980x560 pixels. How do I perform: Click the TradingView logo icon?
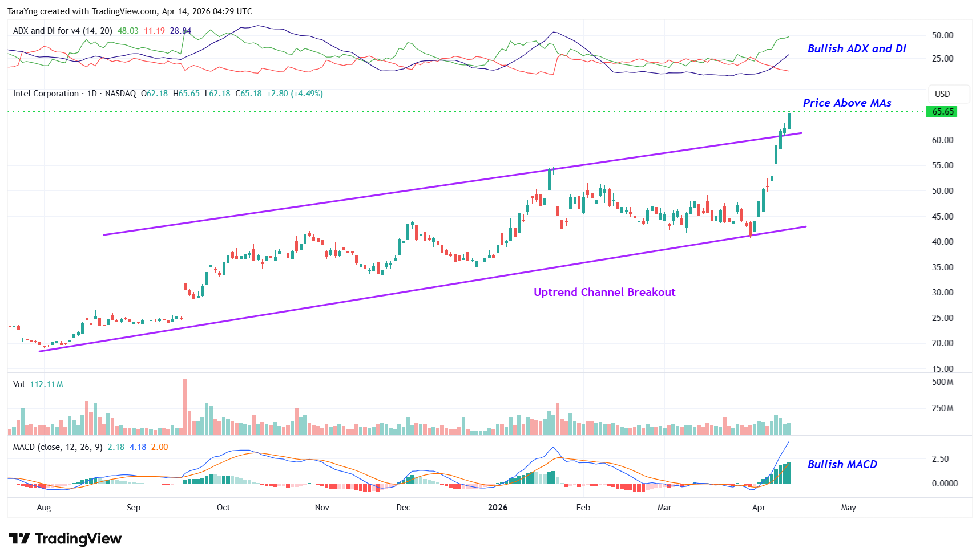[x=19, y=538]
